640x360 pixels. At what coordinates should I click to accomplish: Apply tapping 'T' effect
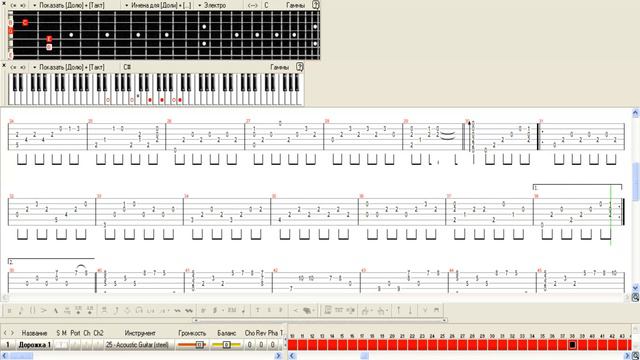click(x=258, y=310)
